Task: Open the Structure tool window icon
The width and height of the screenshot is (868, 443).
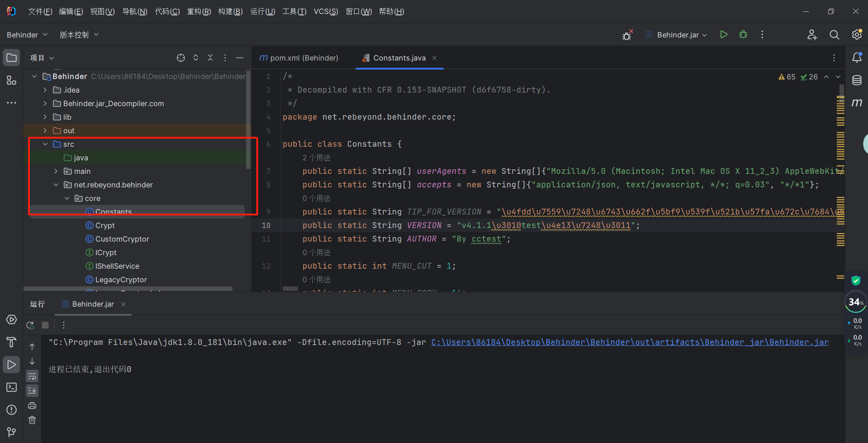Action: (x=11, y=80)
